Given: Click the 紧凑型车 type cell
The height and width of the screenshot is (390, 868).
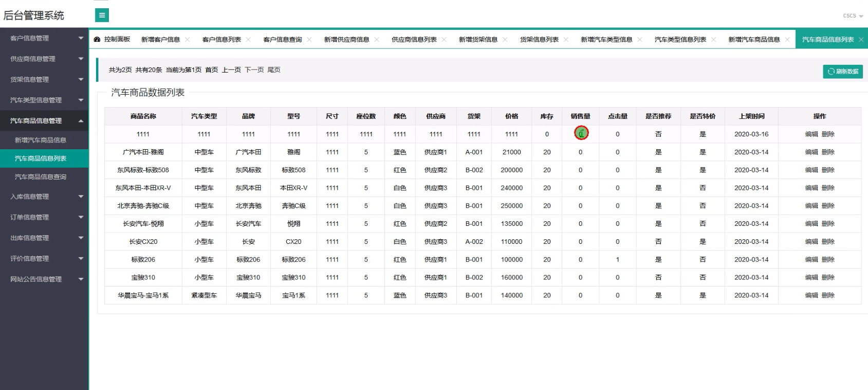Looking at the screenshot, I should [204, 295].
